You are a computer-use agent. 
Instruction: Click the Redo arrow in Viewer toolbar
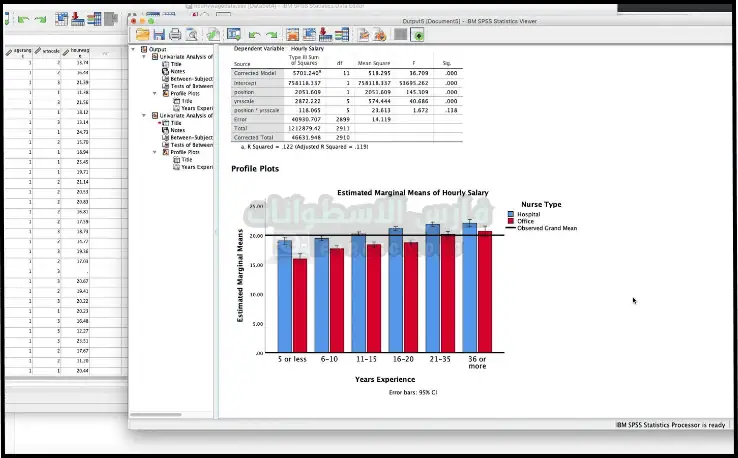[x=270, y=34]
